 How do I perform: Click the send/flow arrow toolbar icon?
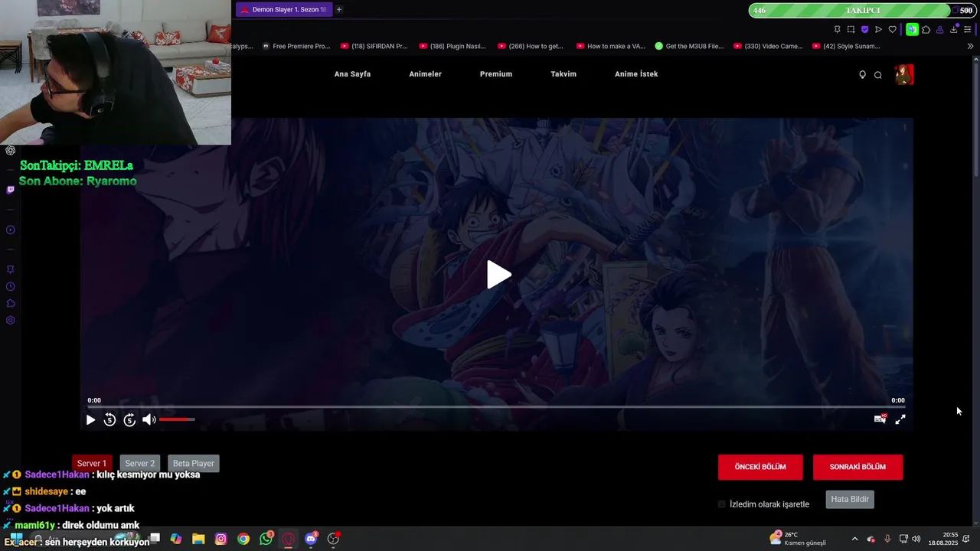(x=878, y=29)
